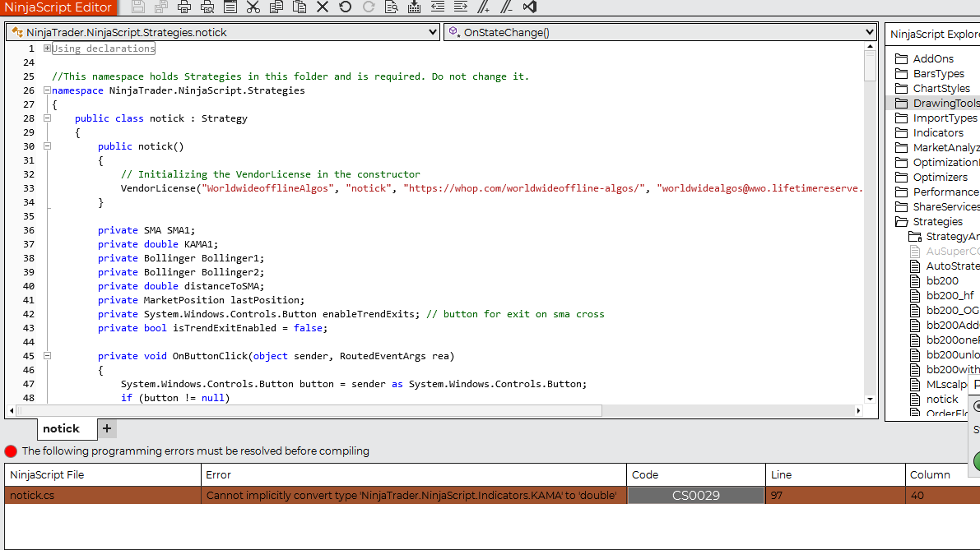Open the MarketAnalyzer folder
Viewport: 980px width, 550px height.
(937, 147)
